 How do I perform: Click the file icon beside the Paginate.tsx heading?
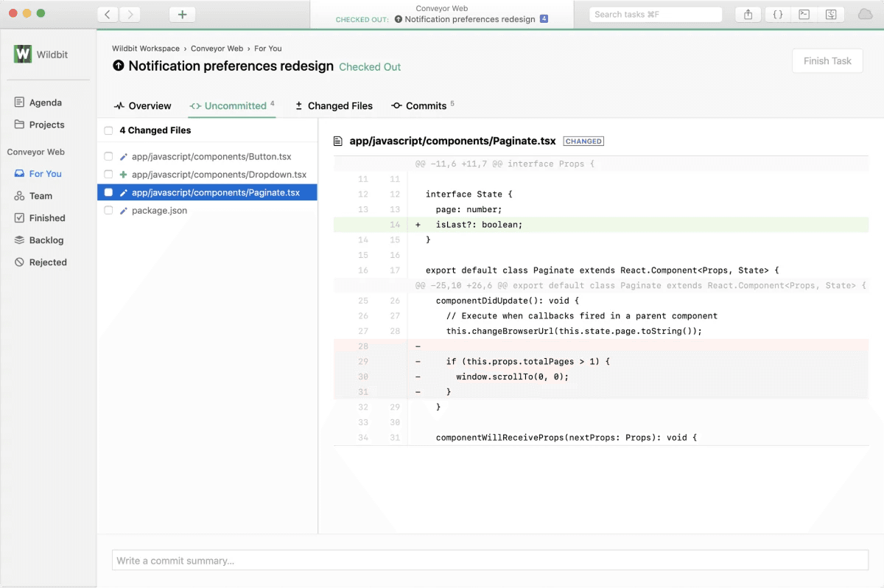(339, 141)
